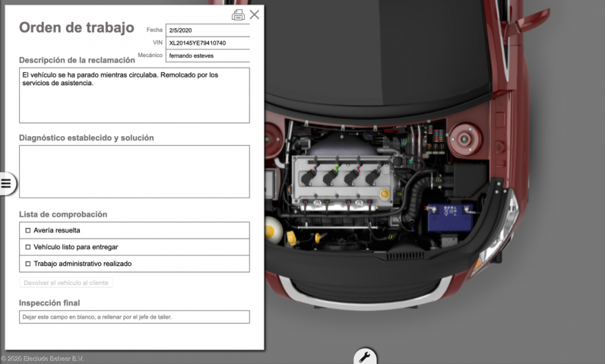Click the Diagnóstico establecido y solución text area
The image size is (605, 364).
click(134, 171)
